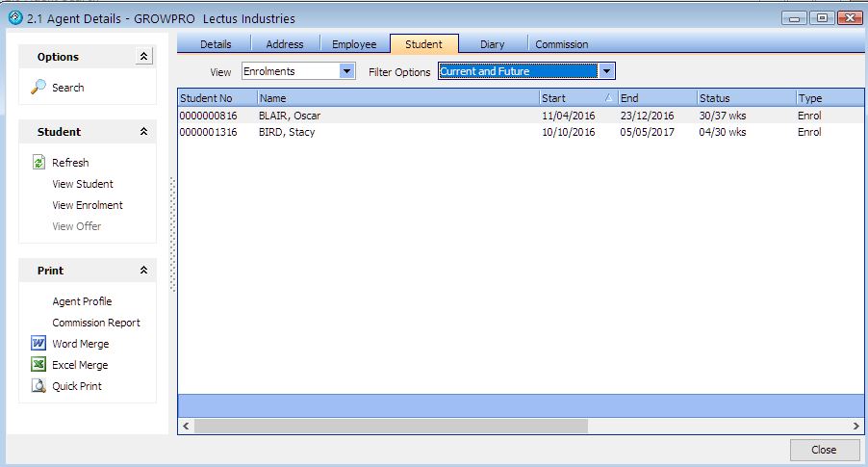The image size is (868, 467).
Task: Click the app icon in title bar
Action: tap(13, 18)
